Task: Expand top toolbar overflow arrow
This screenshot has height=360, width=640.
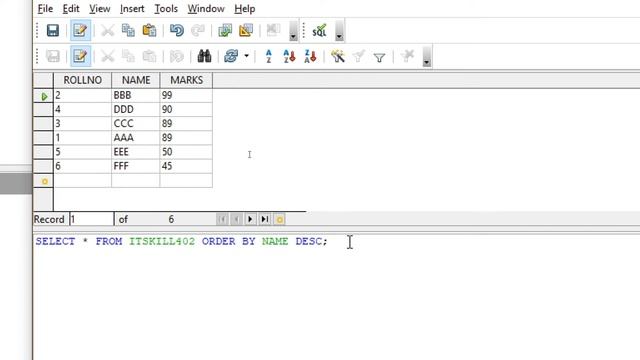Action: pos(293,31)
